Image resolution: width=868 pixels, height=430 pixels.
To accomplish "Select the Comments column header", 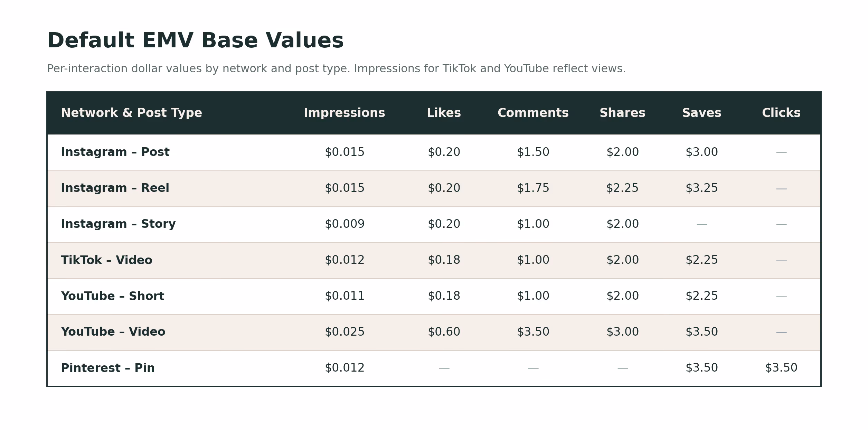I will click(x=533, y=113).
